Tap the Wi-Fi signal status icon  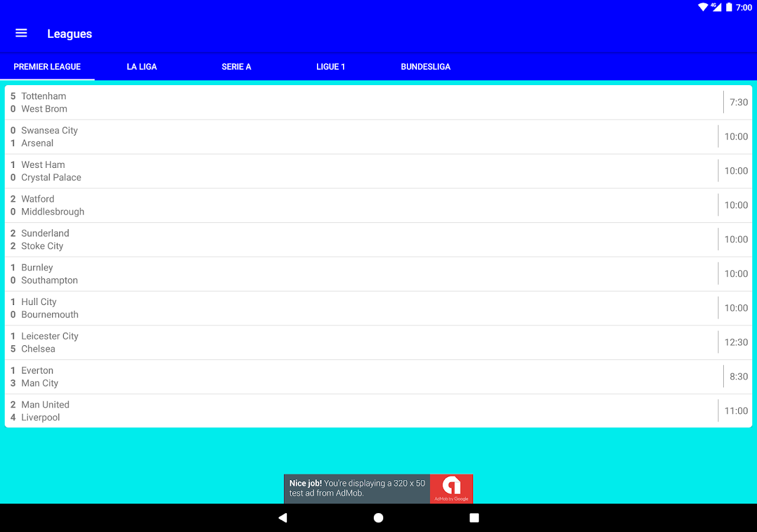coord(703,7)
